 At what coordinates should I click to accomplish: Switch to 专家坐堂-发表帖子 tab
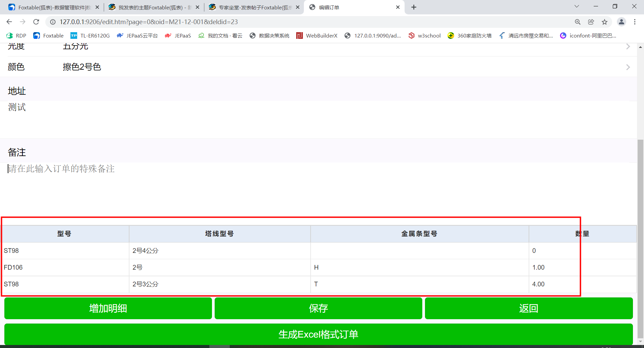coord(254,7)
